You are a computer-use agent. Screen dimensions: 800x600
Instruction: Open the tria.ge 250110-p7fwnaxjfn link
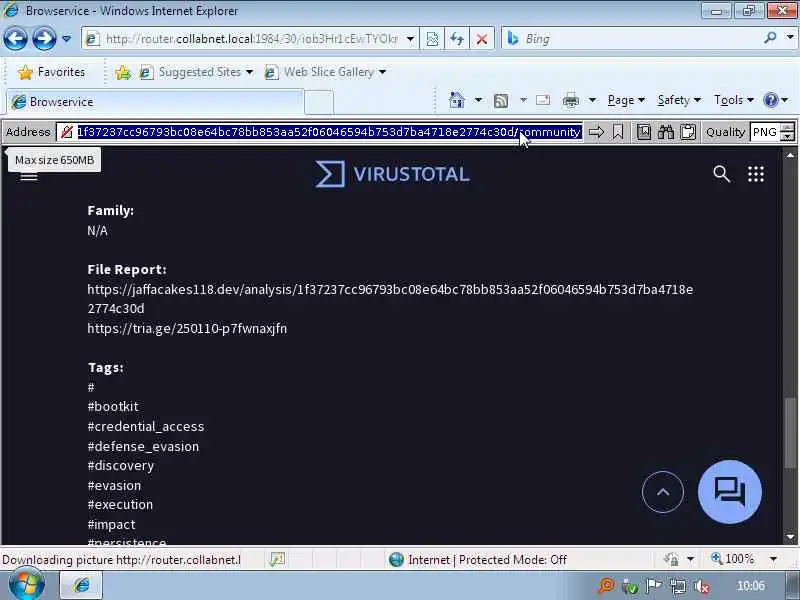[187, 329]
